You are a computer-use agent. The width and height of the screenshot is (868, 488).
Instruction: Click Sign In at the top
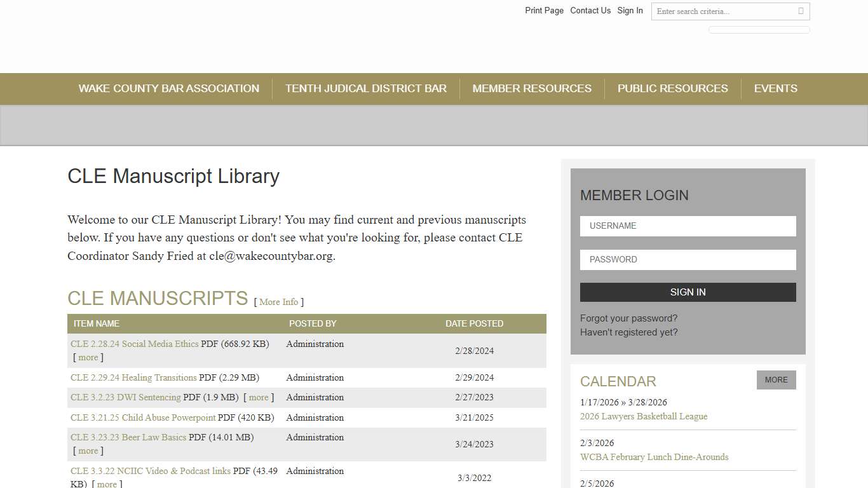click(630, 10)
